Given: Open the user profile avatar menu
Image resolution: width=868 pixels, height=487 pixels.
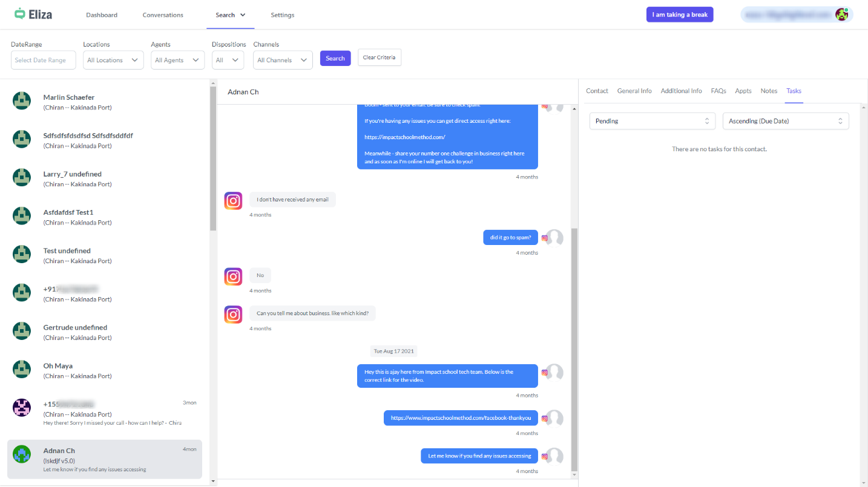Looking at the screenshot, I should coord(841,15).
